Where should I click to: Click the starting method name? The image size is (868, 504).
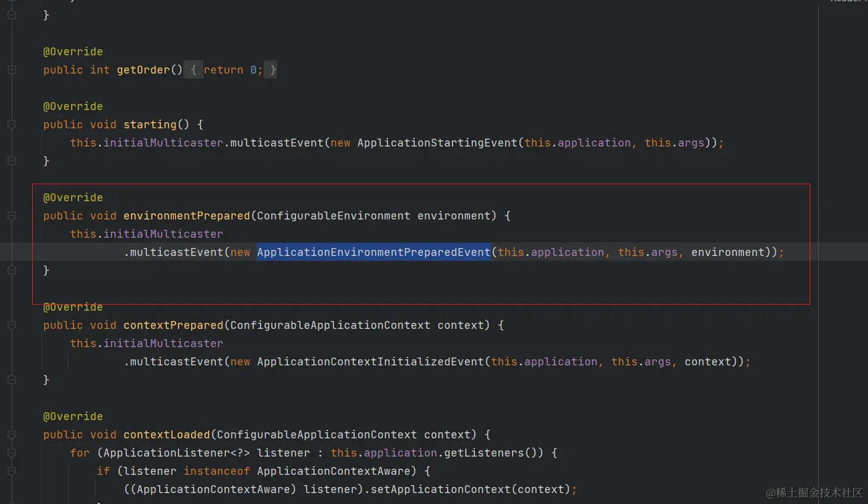coord(150,125)
